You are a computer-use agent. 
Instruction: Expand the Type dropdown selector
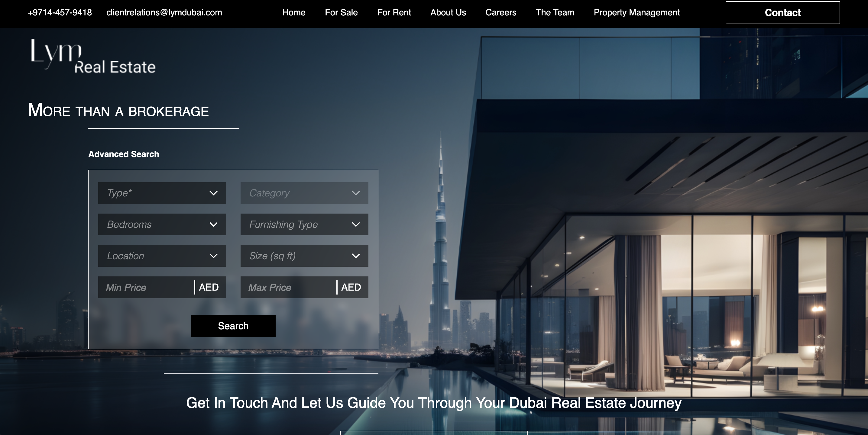[x=162, y=193]
